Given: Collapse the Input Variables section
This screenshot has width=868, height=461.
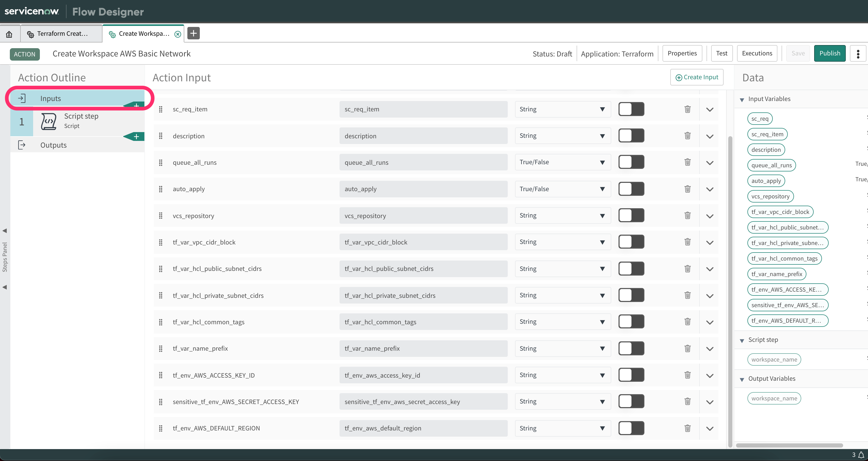Looking at the screenshot, I should [x=742, y=99].
